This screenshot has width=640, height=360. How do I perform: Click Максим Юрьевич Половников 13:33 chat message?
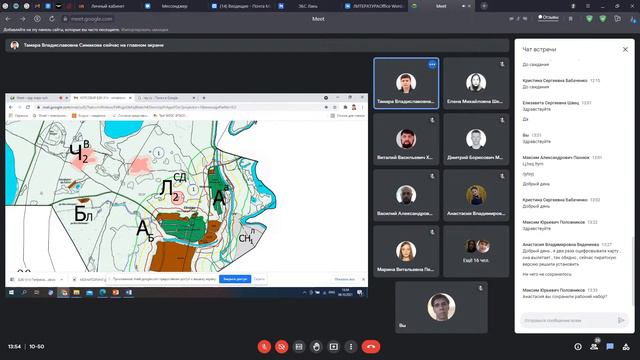(565, 293)
